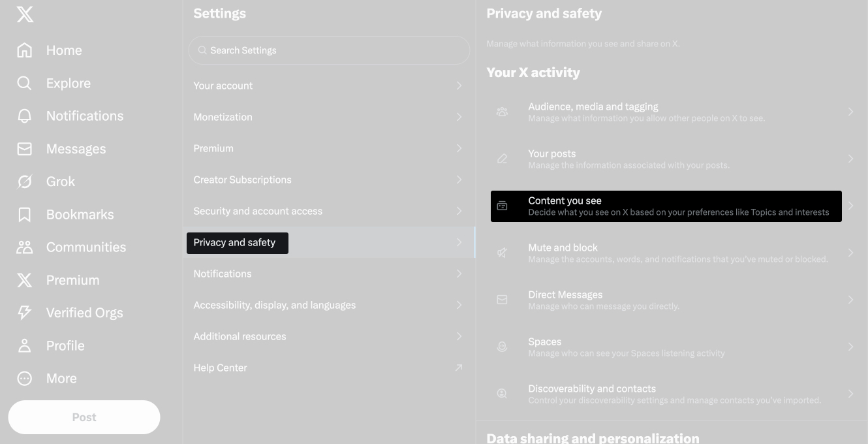
Task: Click the Search Settings input field
Action: (329, 50)
